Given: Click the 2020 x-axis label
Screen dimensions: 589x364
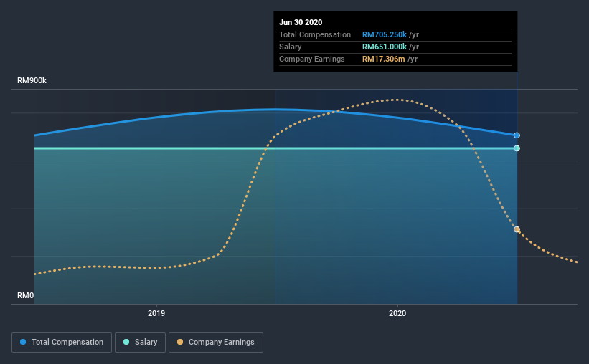Looking at the screenshot, I should click(x=397, y=313).
